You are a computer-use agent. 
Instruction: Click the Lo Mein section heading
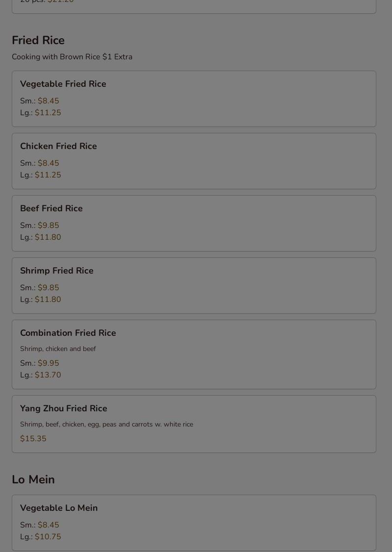click(33, 479)
